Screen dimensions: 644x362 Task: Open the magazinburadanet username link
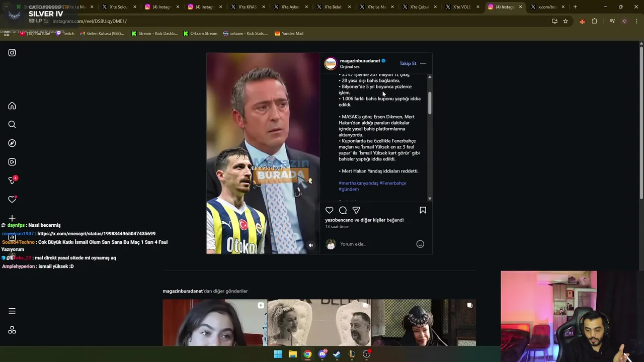[360, 61]
